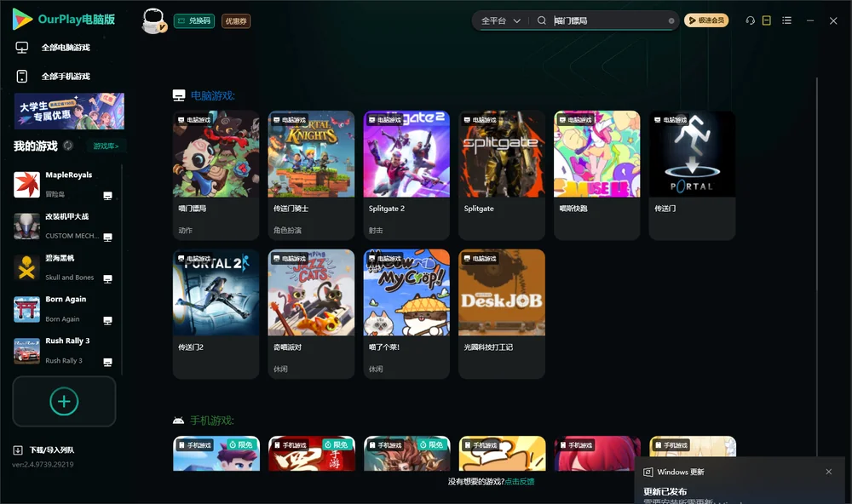
Task: Open the 传送门骑士 Portal Knights card
Action: click(x=311, y=175)
